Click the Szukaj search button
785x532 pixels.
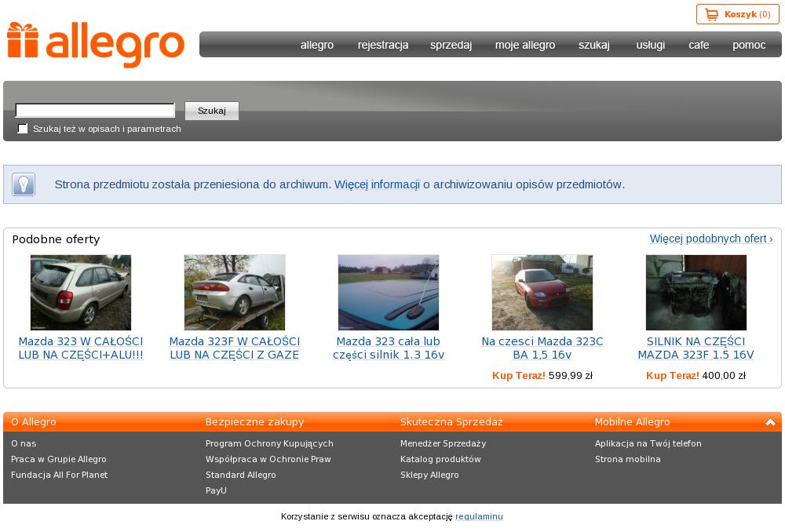pos(212,111)
